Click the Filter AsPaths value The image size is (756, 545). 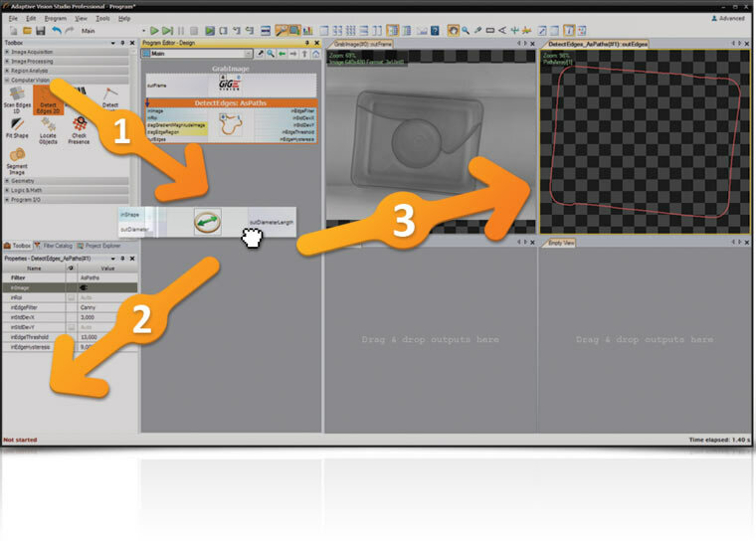(x=90, y=278)
